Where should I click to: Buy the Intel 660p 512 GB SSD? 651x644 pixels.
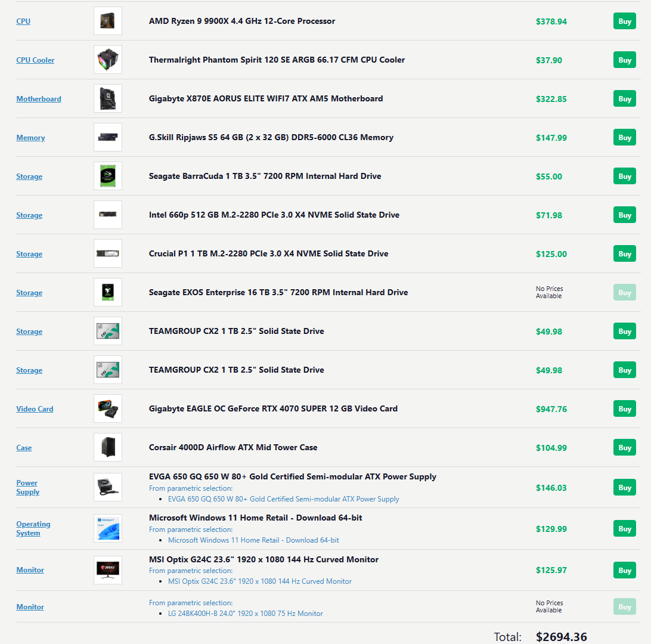pyautogui.click(x=624, y=215)
